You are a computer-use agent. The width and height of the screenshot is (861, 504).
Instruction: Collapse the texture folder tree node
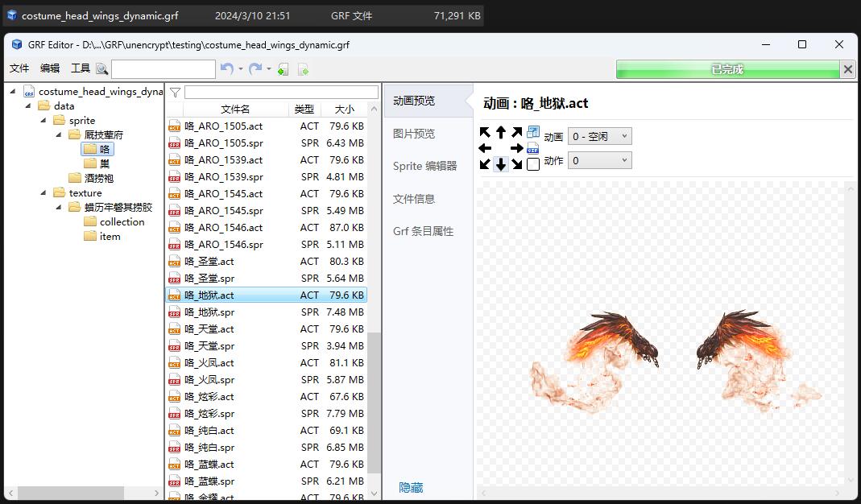click(43, 193)
